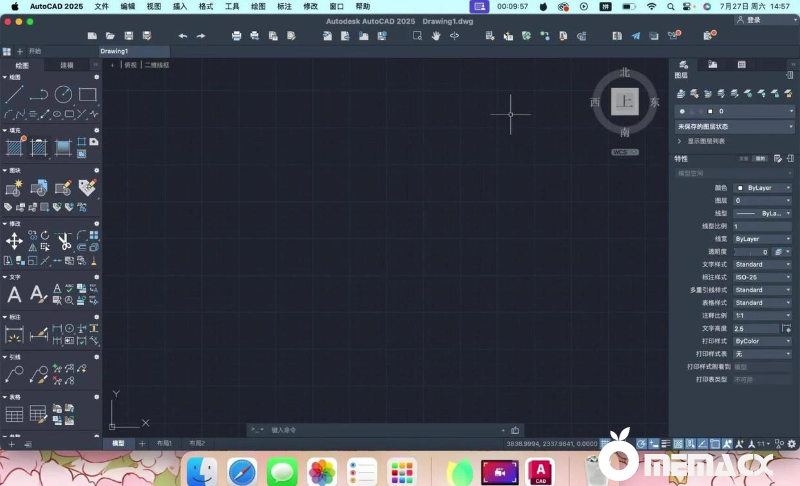
Task: Select the Circle drawing tool
Action: pos(63,95)
